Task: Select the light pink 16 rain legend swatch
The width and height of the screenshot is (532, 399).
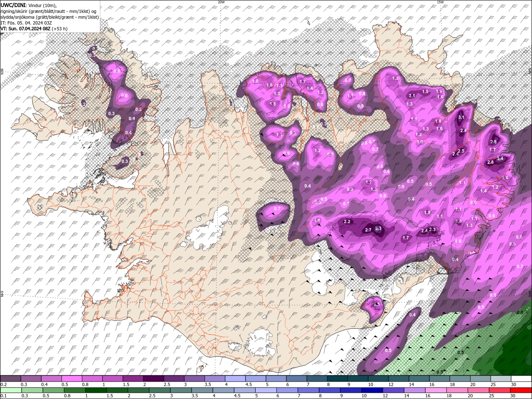Action: pyautogui.click(x=435, y=390)
